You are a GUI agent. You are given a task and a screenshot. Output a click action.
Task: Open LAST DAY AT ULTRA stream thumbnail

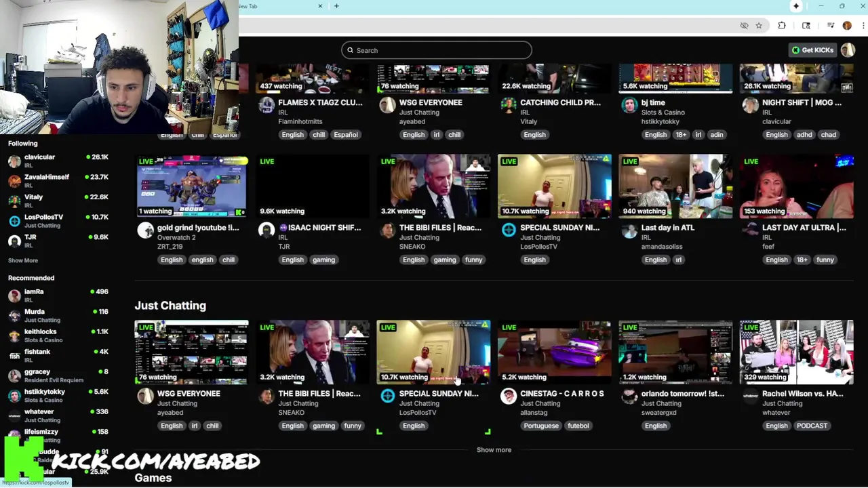797,186
